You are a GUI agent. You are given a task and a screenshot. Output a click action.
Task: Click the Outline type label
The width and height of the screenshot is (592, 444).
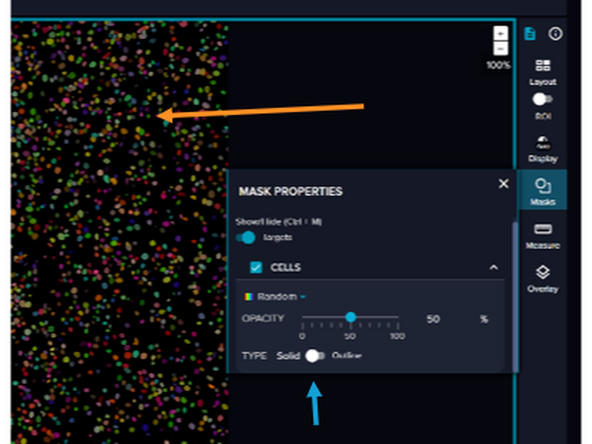click(x=347, y=356)
